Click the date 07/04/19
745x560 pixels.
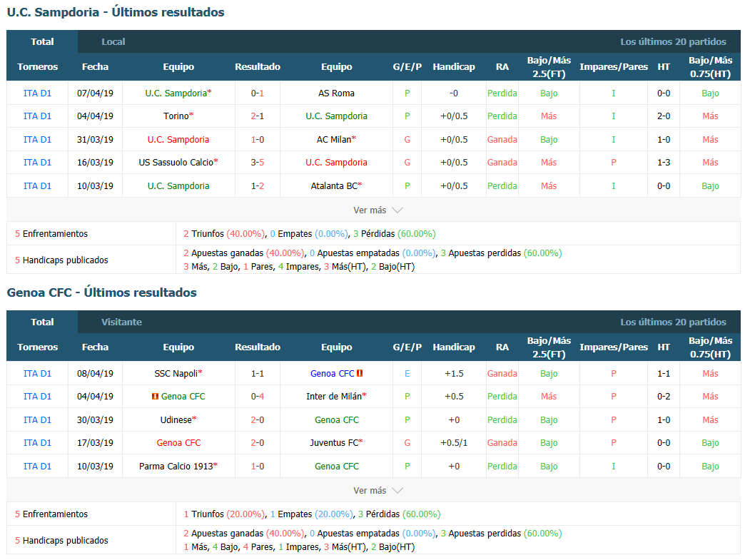click(x=95, y=93)
